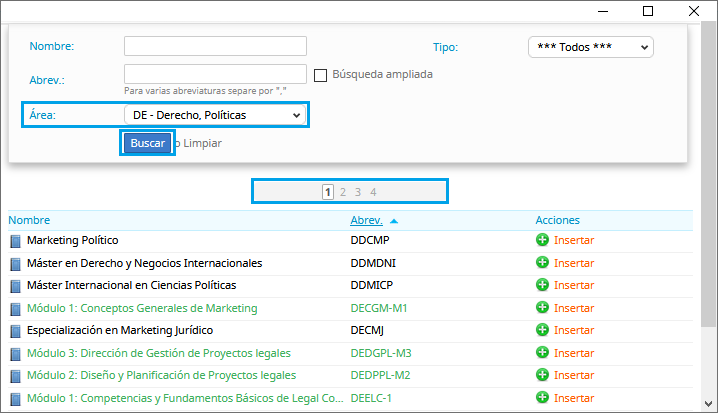Click into the Nombre input field
Image resolution: width=718 pixels, height=413 pixels.
[x=215, y=46]
